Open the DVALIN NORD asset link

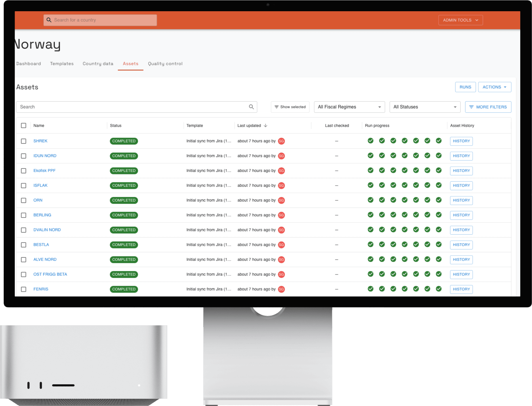tap(47, 230)
